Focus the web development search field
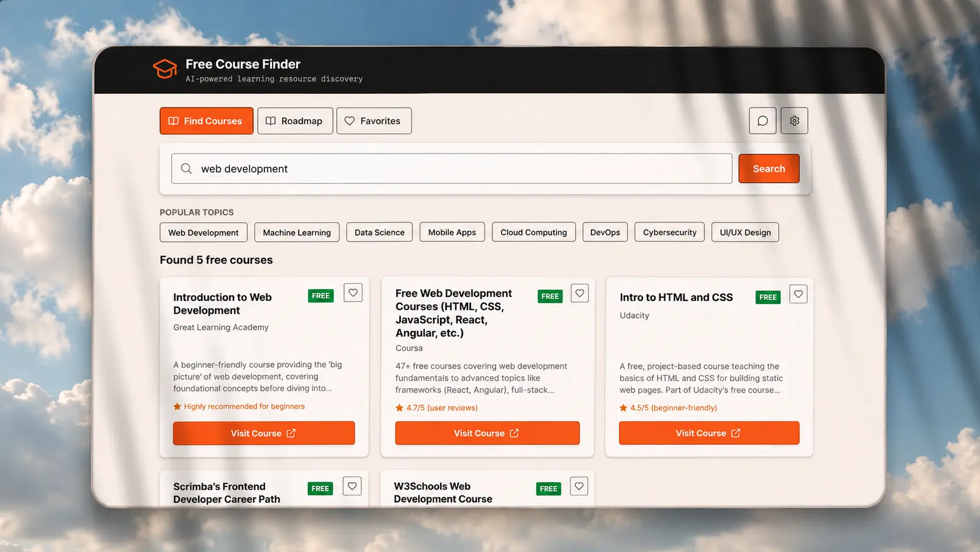 (452, 169)
